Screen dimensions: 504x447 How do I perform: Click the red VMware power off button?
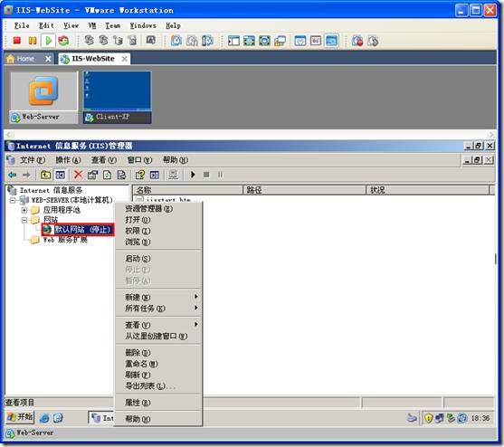coord(16,41)
